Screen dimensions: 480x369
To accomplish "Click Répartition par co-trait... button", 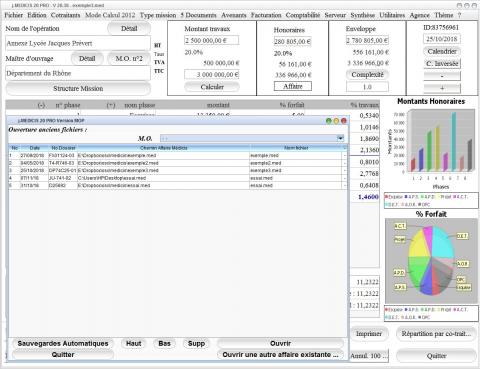I will pyautogui.click(x=436, y=334).
